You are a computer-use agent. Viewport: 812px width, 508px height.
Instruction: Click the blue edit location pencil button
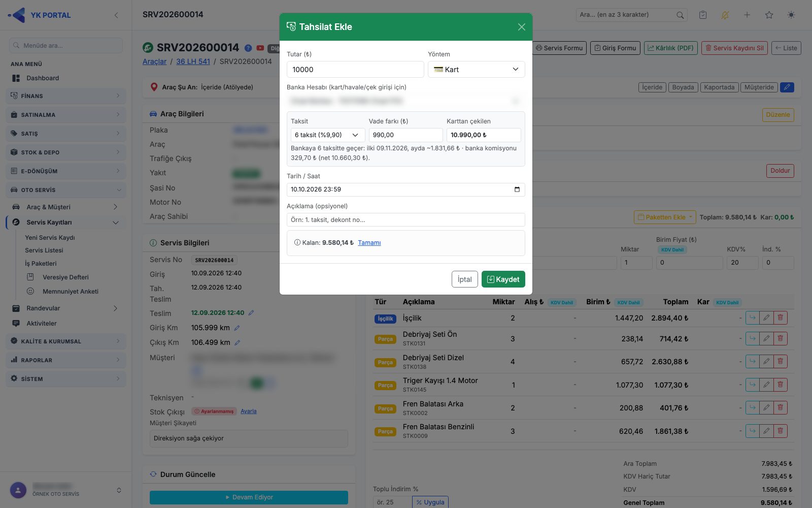point(787,87)
